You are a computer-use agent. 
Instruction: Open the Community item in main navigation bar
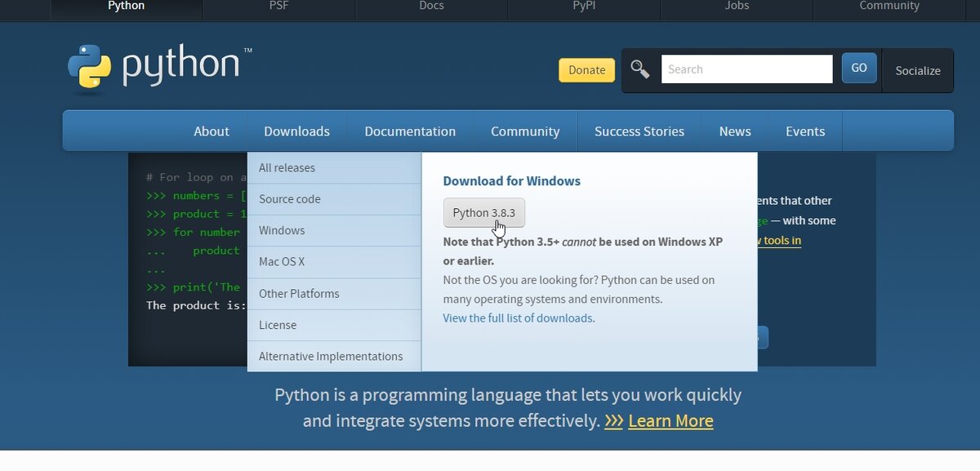(525, 131)
